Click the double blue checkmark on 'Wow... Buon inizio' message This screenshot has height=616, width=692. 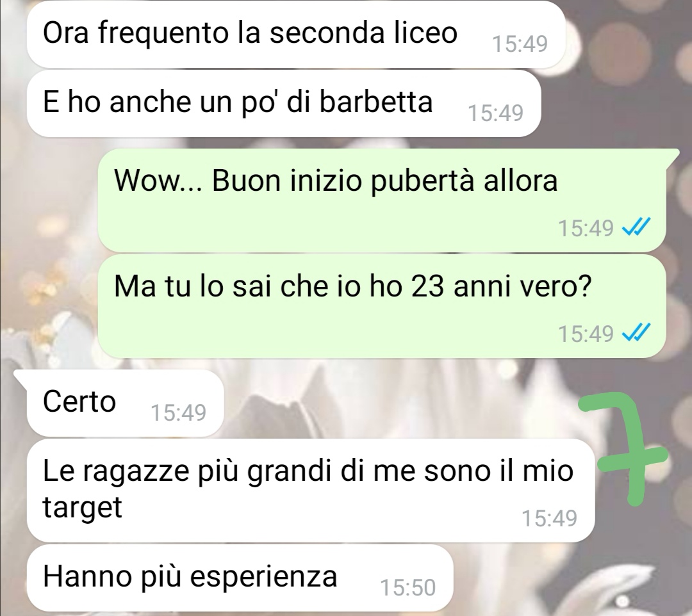pyautogui.click(x=636, y=227)
